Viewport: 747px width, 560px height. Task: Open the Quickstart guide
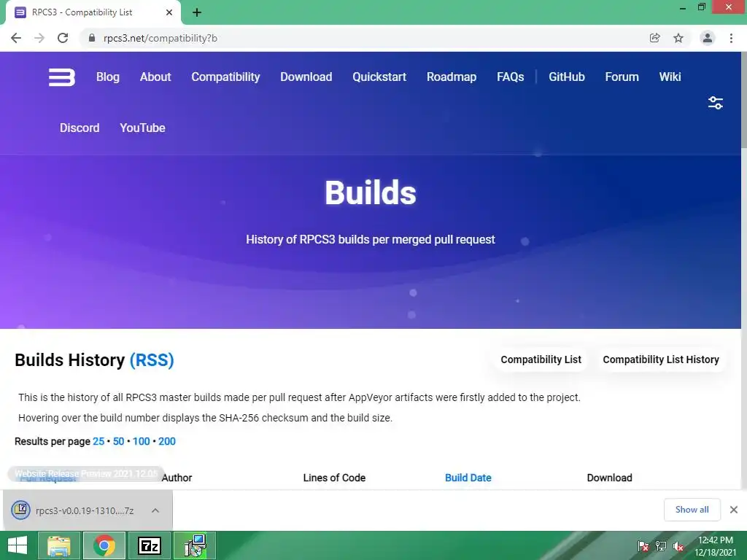pos(379,77)
